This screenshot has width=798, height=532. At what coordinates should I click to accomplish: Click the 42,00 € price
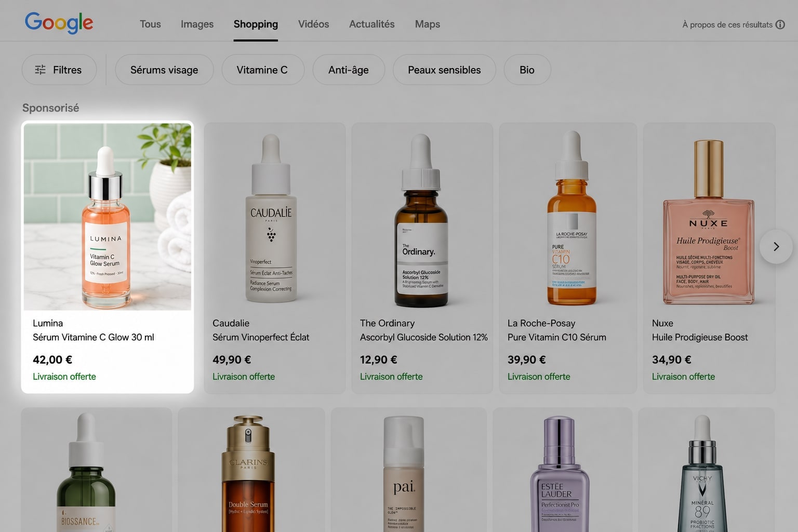pyautogui.click(x=52, y=360)
